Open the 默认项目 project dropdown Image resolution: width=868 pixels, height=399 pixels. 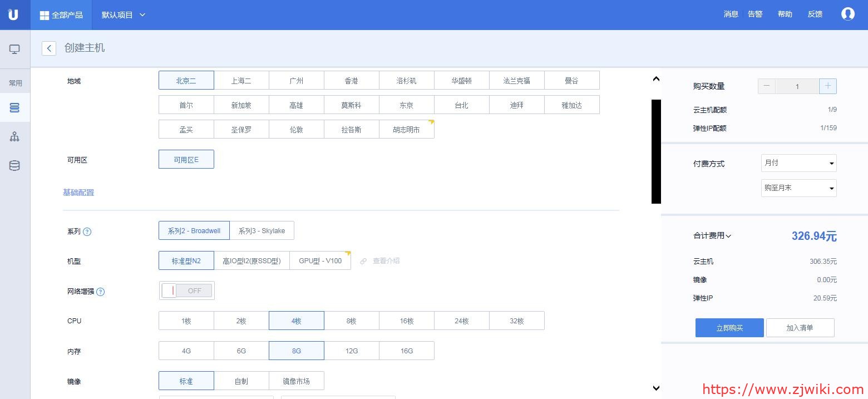pos(123,15)
